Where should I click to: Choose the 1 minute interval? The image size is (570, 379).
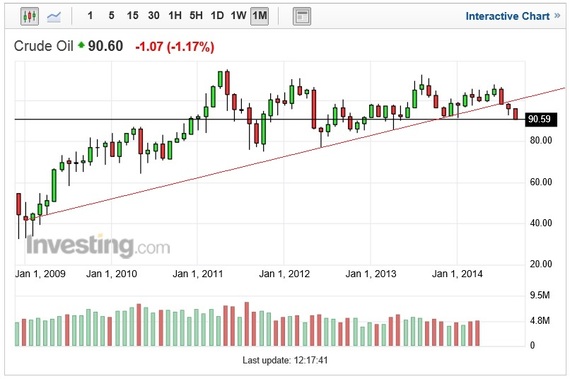[x=90, y=16]
